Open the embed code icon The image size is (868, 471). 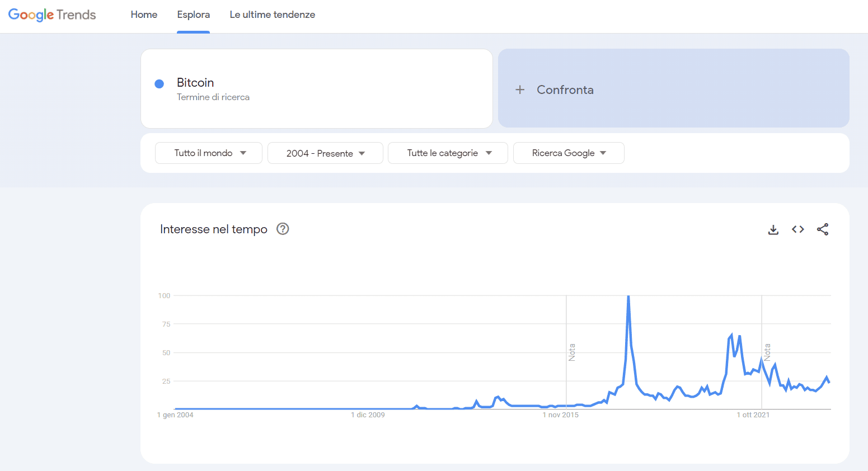click(x=797, y=229)
